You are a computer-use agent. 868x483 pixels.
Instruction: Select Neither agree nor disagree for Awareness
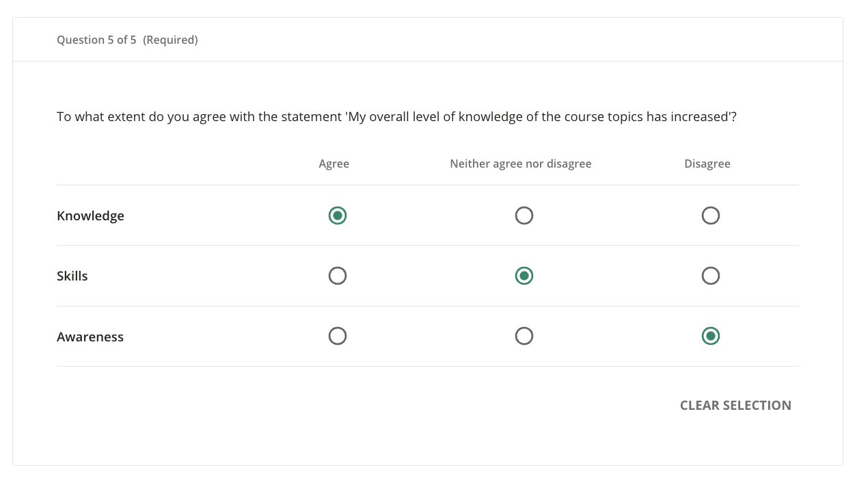click(x=524, y=336)
